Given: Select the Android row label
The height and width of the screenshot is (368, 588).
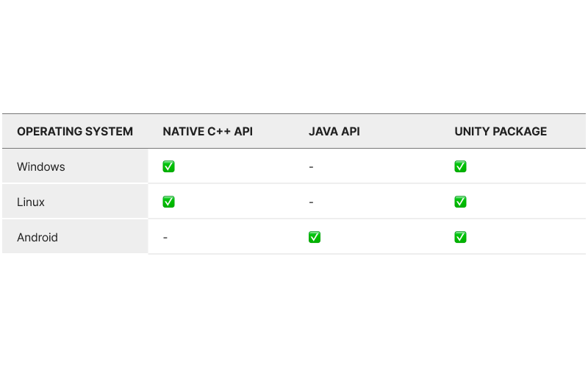Looking at the screenshot, I should click(37, 238).
